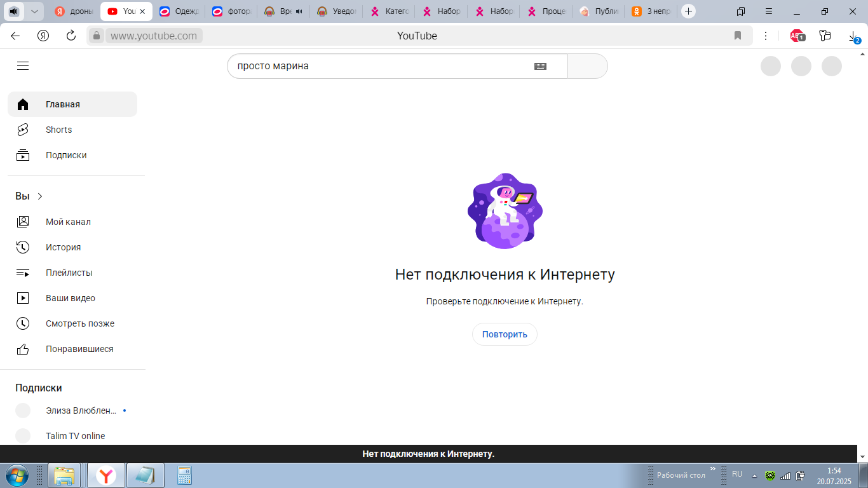Open the Calculator from the Windows taskbar
Image resolution: width=868 pixels, height=488 pixels.
pyautogui.click(x=184, y=475)
